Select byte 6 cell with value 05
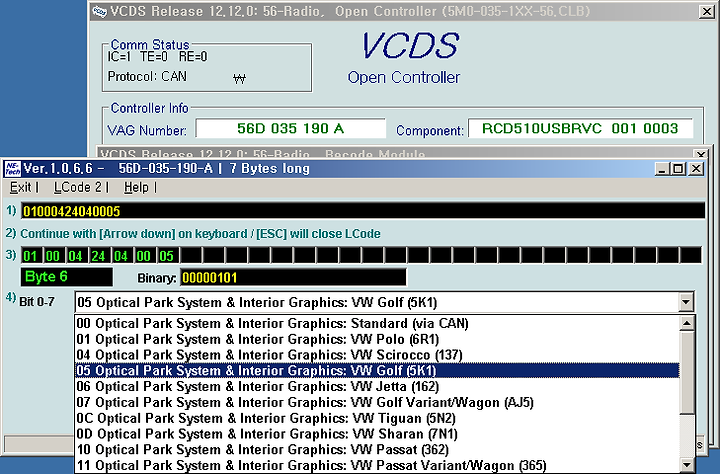The height and width of the screenshot is (474, 720). [x=167, y=255]
